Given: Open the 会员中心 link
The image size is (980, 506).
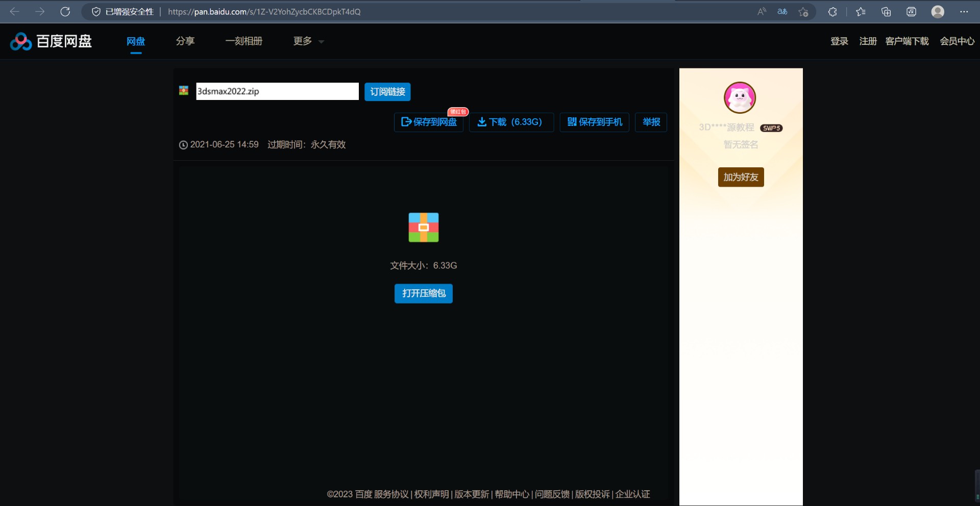Looking at the screenshot, I should [957, 41].
